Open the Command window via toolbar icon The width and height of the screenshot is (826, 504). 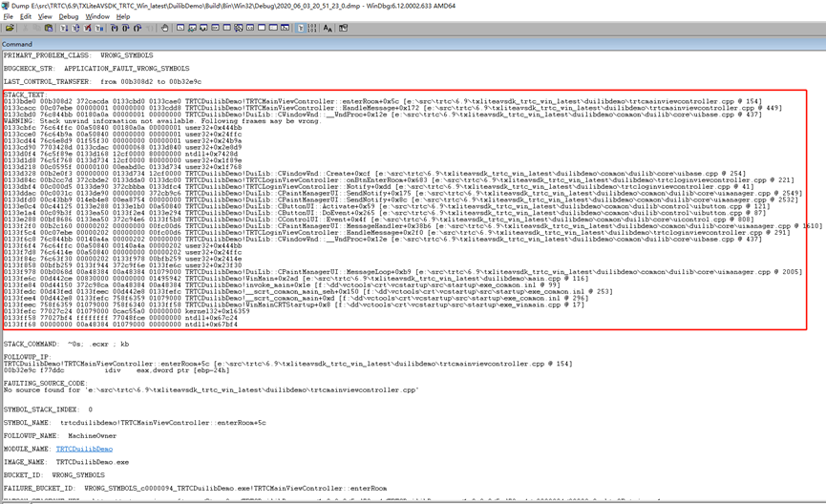click(180, 28)
